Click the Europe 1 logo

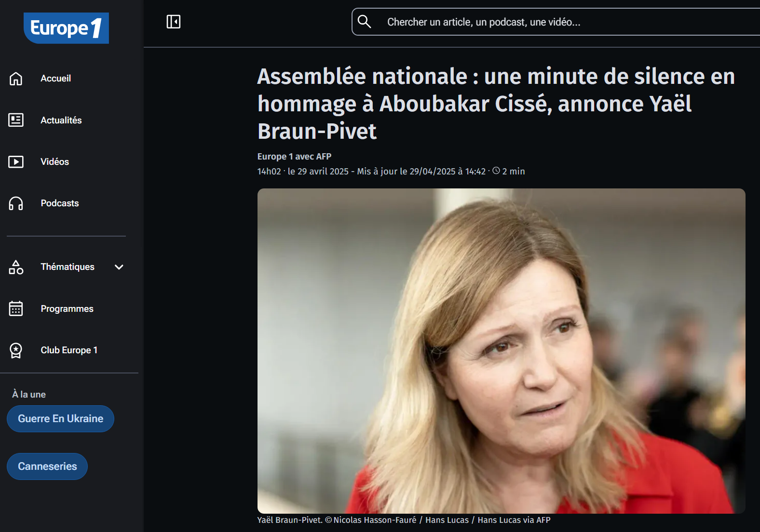pyautogui.click(x=66, y=28)
